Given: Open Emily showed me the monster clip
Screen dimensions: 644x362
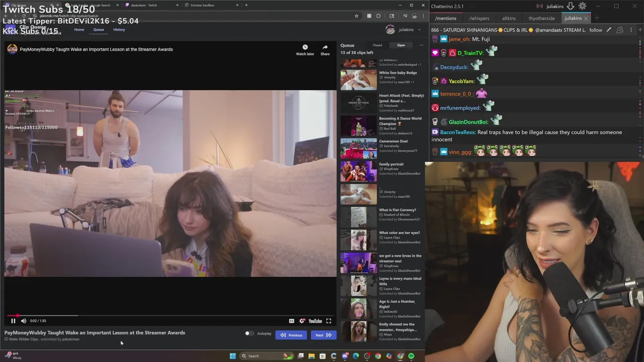Looking at the screenshot, I should click(x=381, y=331).
